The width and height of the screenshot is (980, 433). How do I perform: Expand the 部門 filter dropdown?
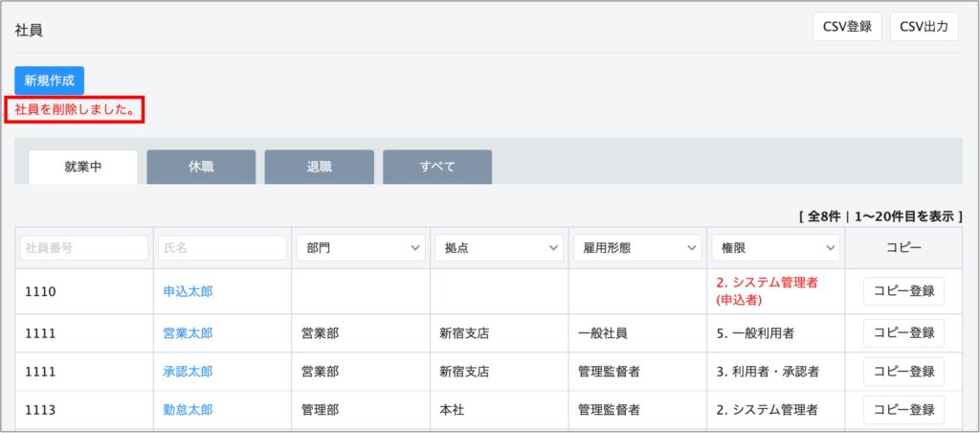pos(361,248)
